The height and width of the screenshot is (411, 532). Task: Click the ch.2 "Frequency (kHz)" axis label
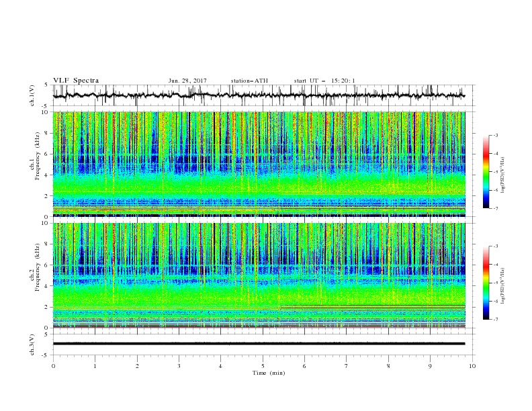pos(37,267)
